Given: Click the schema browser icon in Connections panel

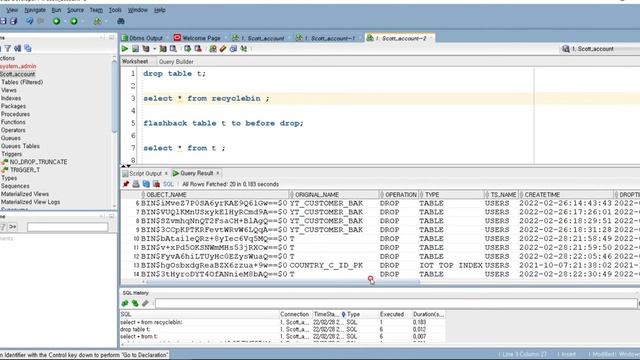Looking at the screenshot, I should point(18,48).
